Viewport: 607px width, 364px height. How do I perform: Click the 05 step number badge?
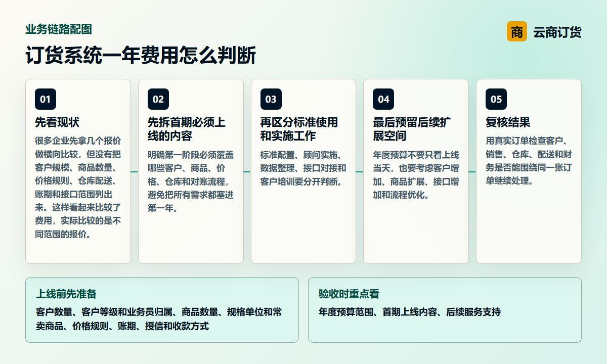[x=496, y=99]
